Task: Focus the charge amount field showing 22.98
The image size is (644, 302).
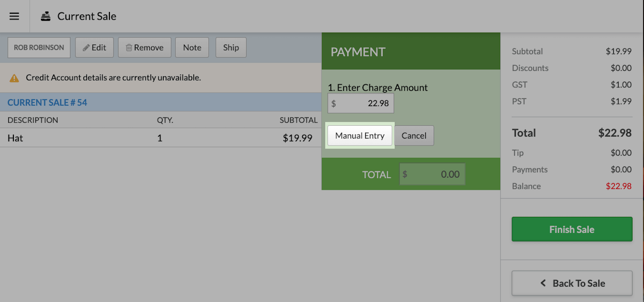Action: (x=361, y=103)
